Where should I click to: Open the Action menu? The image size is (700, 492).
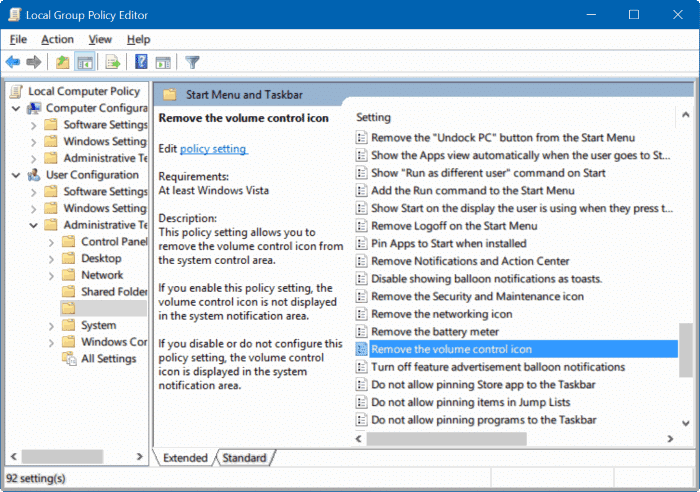click(x=57, y=39)
